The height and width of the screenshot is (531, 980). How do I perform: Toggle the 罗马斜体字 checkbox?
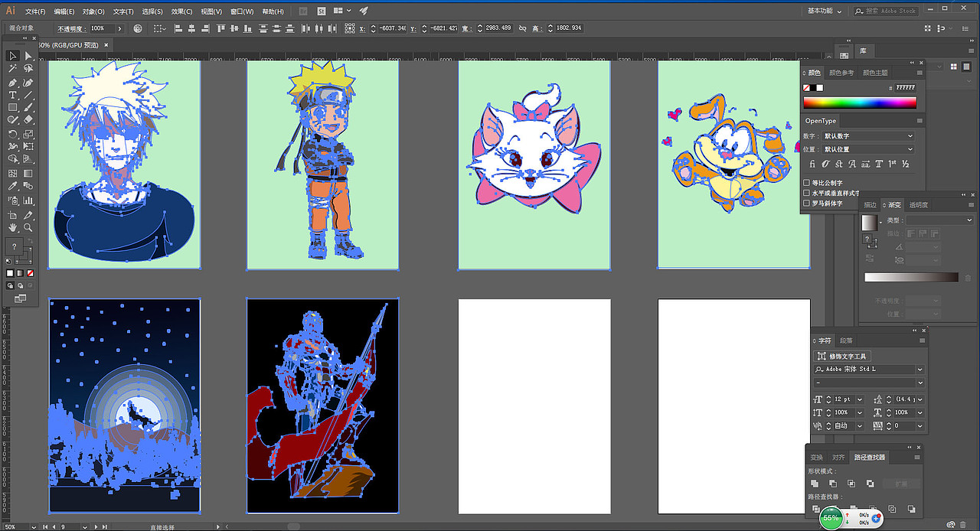click(x=807, y=204)
